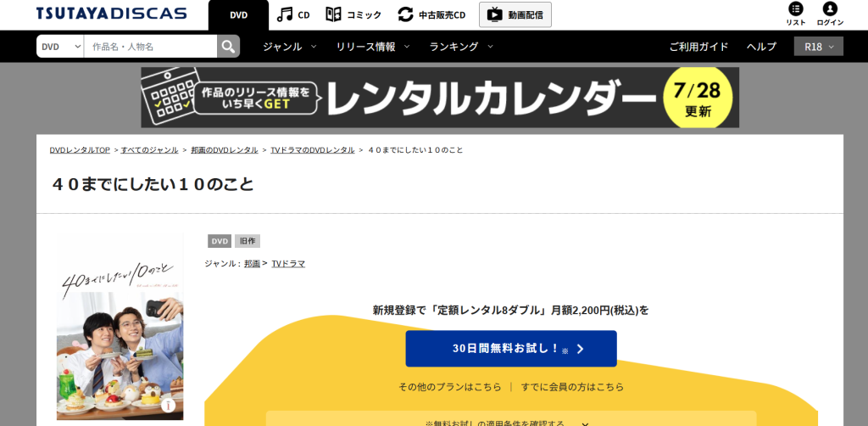
Task: Open the 中古販売CD tab
Action: click(x=431, y=15)
